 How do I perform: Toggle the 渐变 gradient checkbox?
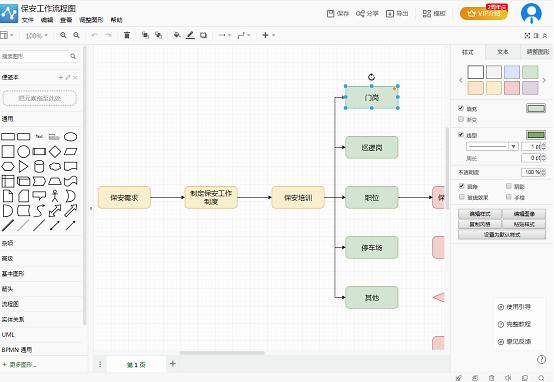click(461, 119)
